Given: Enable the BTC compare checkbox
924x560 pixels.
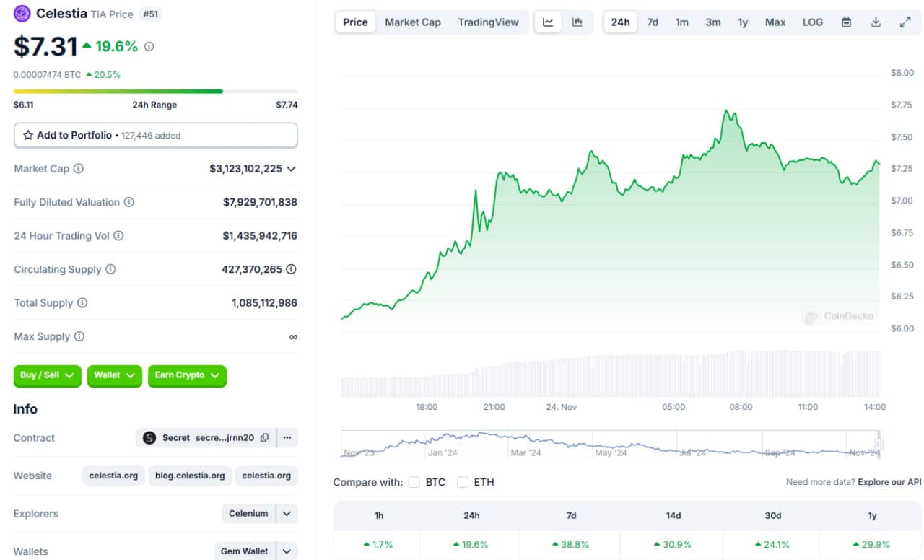Looking at the screenshot, I should 414,482.
